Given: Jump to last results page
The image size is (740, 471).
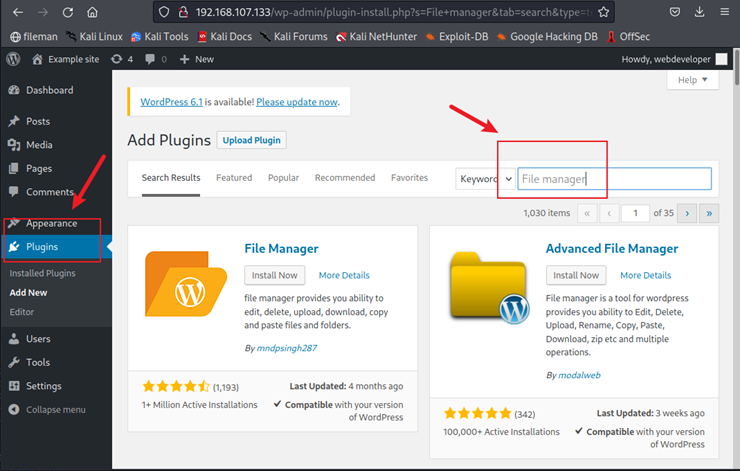Looking at the screenshot, I should tap(709, 213).
